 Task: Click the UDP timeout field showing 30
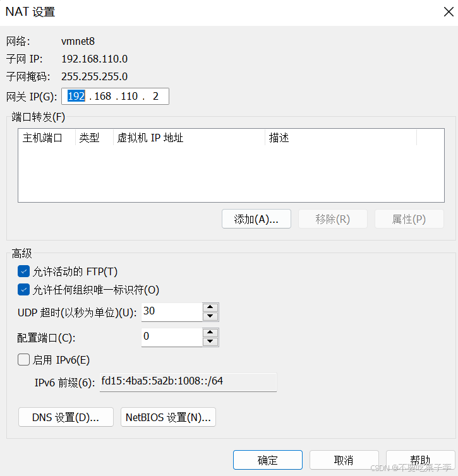(172, 312)
